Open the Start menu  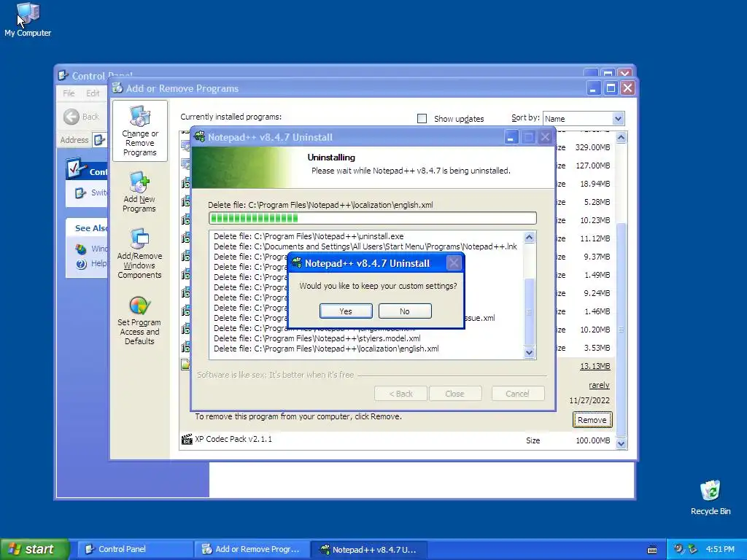[x=34, y=549]
